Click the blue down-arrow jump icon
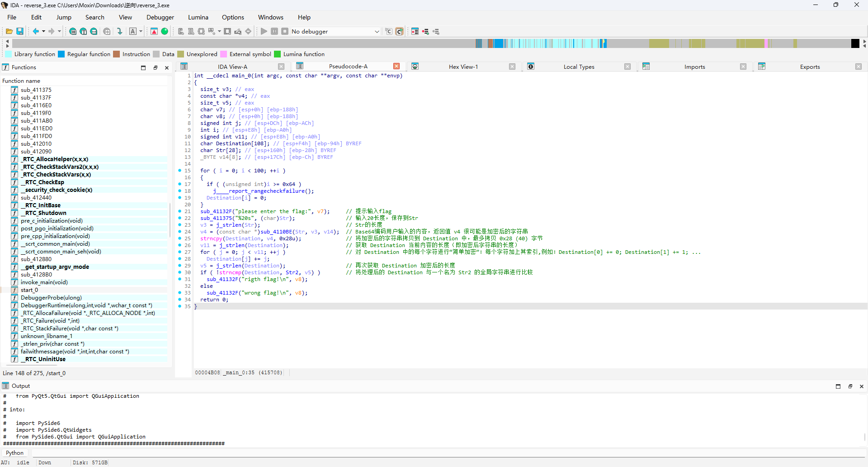 click(119, 31)
